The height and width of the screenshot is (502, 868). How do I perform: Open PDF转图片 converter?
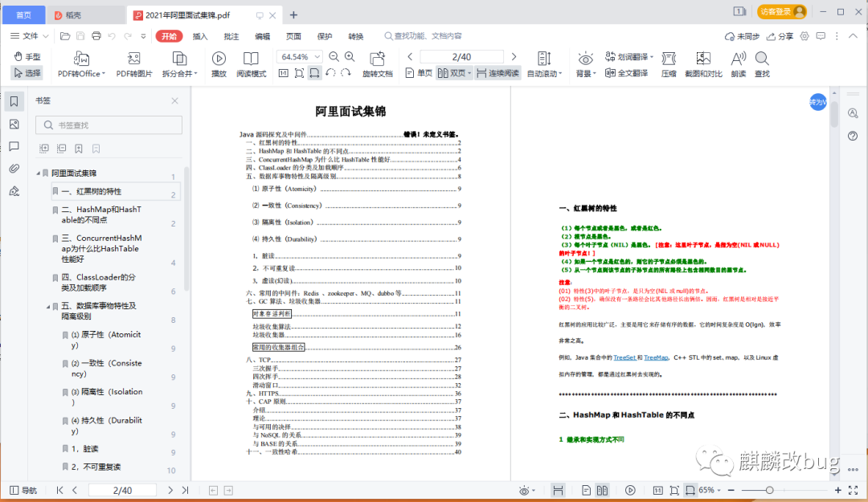pyautogui.click(x=134, y=65)
